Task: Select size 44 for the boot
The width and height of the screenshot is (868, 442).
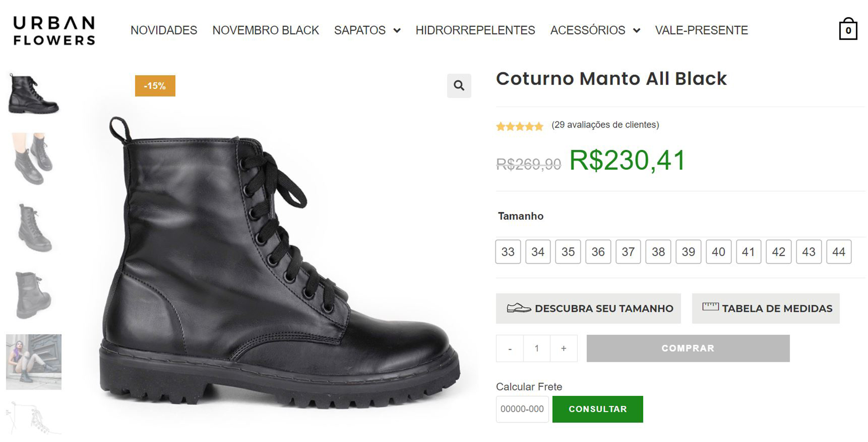Action: pos(839,252)
